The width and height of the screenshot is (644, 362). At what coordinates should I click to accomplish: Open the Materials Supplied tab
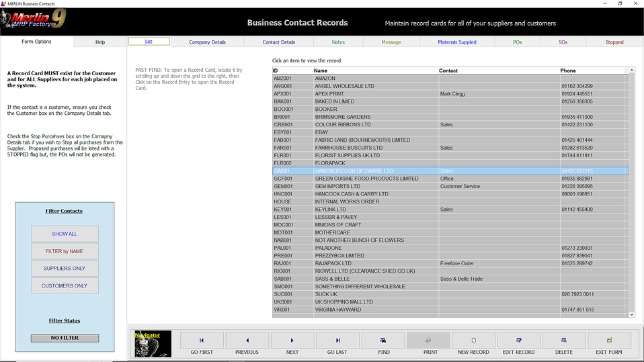coord(456,42)
